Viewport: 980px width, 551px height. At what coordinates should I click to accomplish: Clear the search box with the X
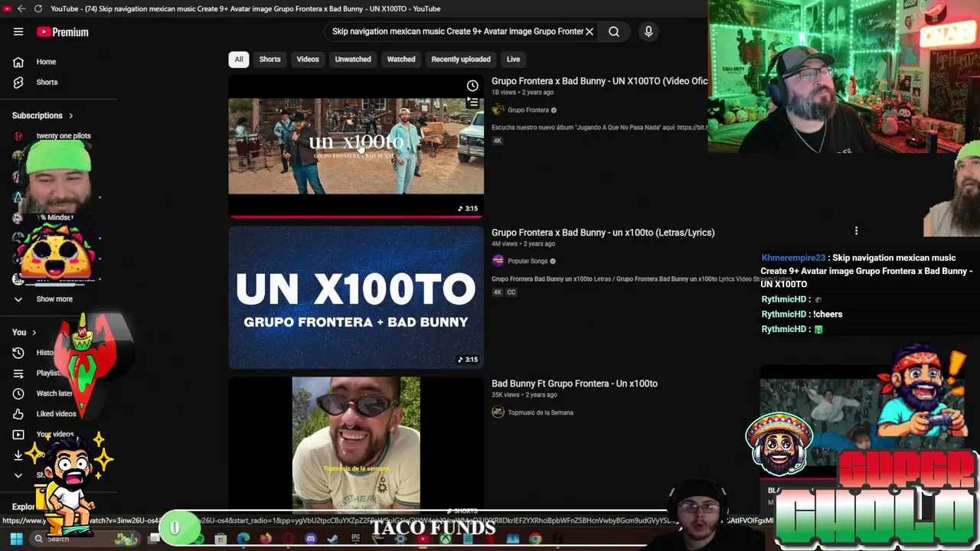tap(590, 31)
